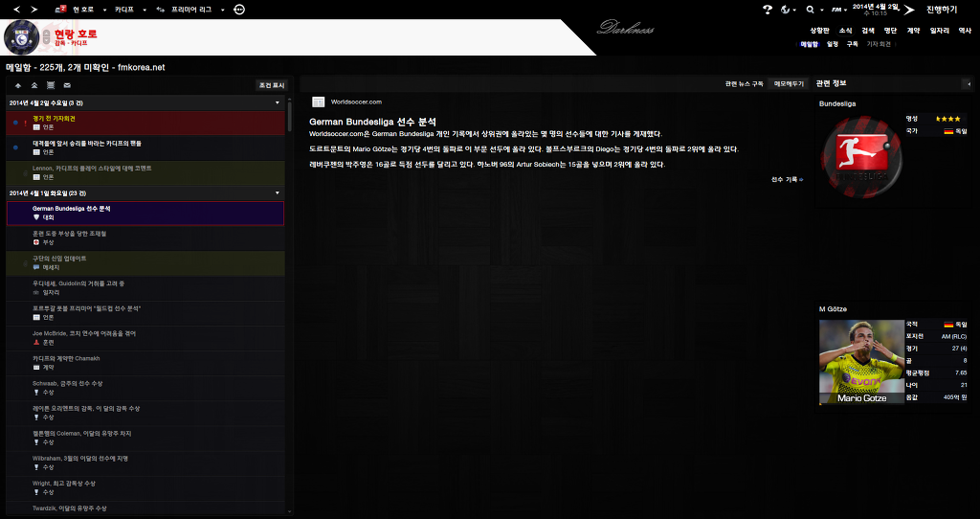Toggle unread dot on 카디프의 팬들 message
The height and width of the screenshot is (519, 980).
(x=15, y=147)
